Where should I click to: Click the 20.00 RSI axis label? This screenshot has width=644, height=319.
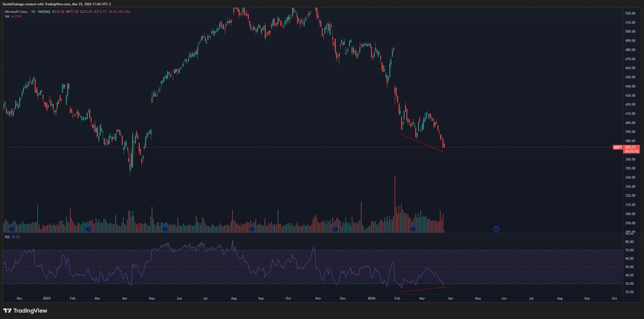pyautogui.click(x=630, y=292)
